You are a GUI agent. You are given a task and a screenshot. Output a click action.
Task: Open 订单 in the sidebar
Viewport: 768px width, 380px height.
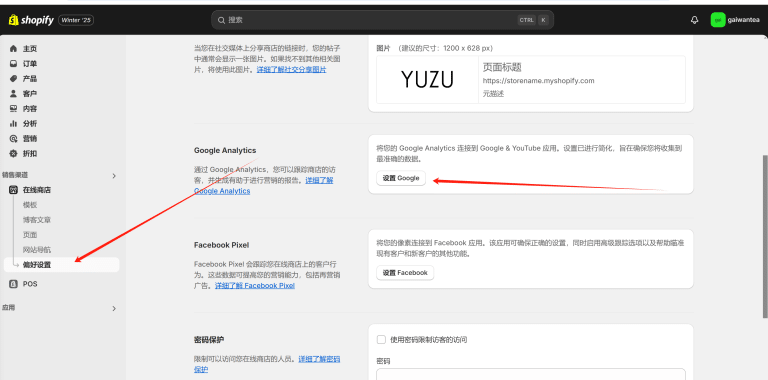[x=30, y=64]
